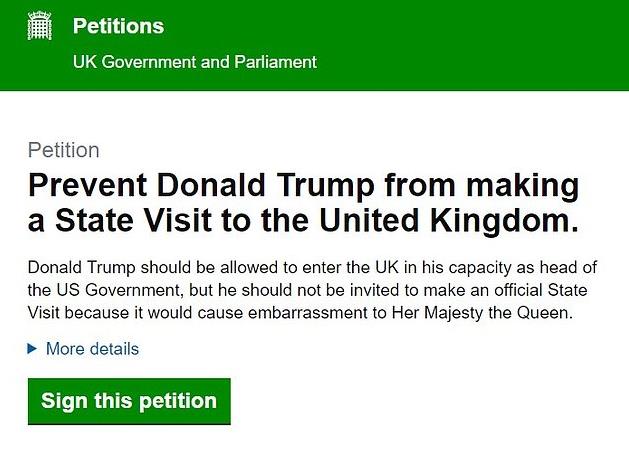Click the grey Petition label
The image size is (629, 453).
[63, 151]
